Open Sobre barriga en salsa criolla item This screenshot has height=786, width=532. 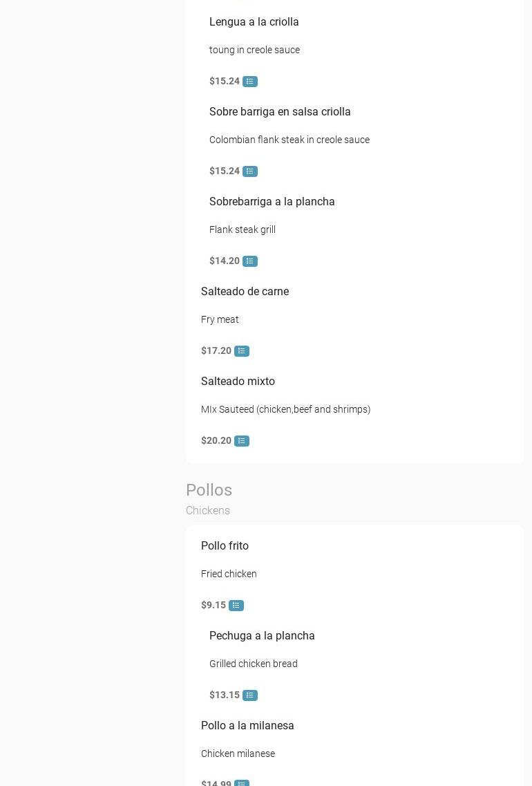(x=280, y=112)
